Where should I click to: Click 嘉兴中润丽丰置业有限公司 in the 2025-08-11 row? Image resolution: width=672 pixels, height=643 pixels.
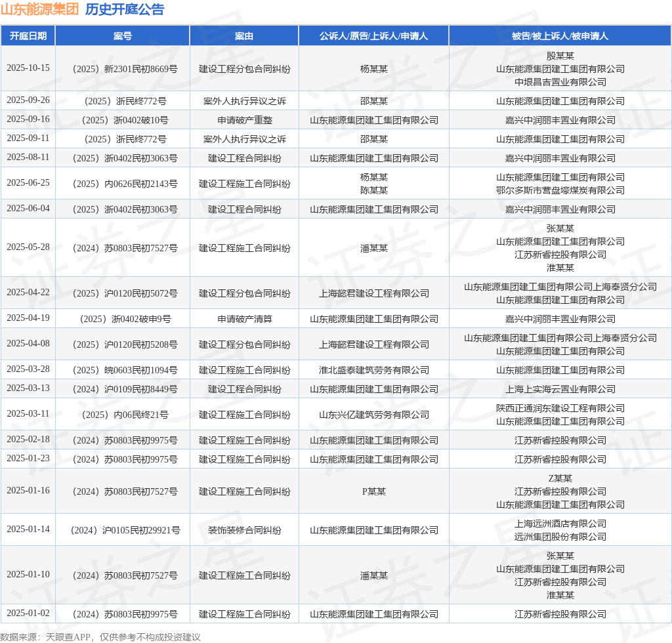pyautogui.click(x=560, y=158)
